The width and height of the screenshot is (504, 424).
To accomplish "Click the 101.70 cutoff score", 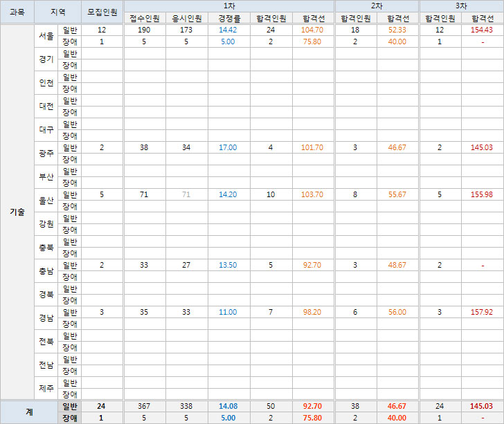I will click(312, 147).
